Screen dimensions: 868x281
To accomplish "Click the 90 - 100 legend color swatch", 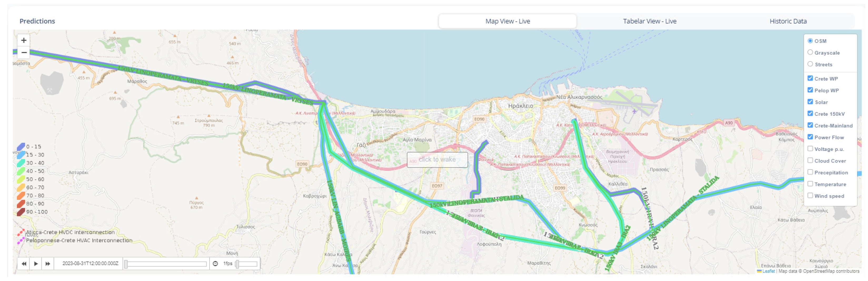I will coord(21,212).
